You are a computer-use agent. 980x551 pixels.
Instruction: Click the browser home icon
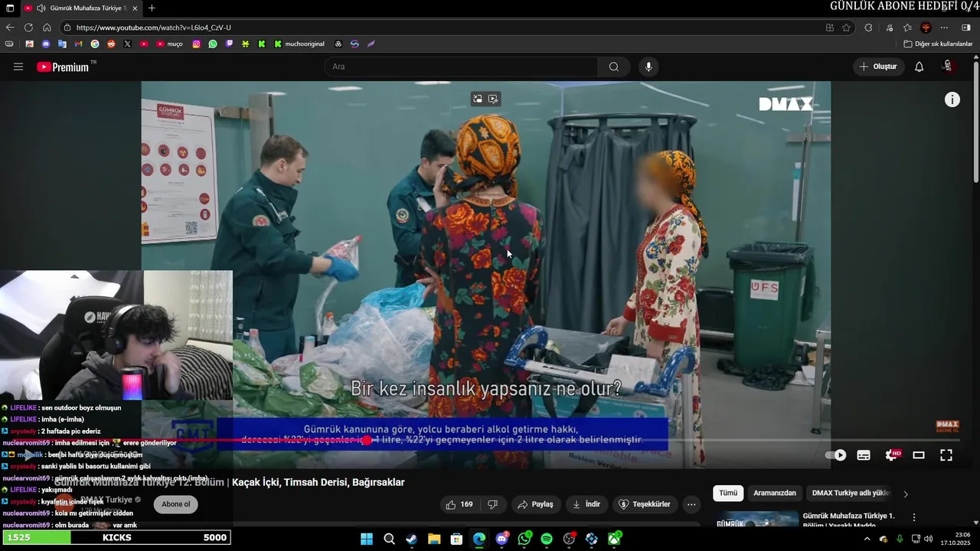pos(47,28)
